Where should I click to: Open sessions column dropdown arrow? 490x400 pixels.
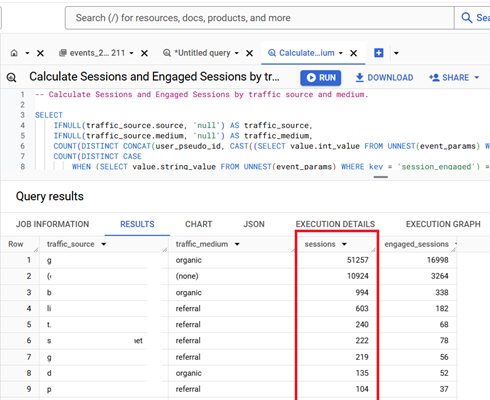tap(344, 244)
